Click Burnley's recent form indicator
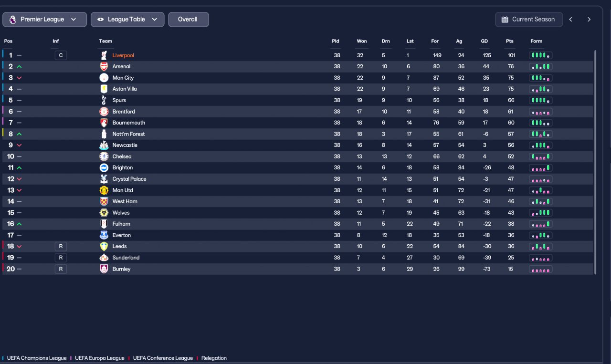The width and height of the screenshot is (611, 364). (x=541, y=269)
